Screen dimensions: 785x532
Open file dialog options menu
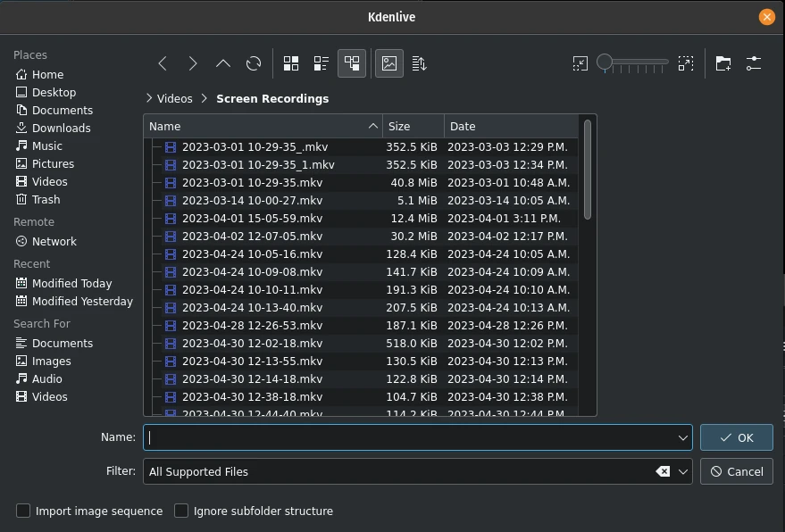(754, 63)
